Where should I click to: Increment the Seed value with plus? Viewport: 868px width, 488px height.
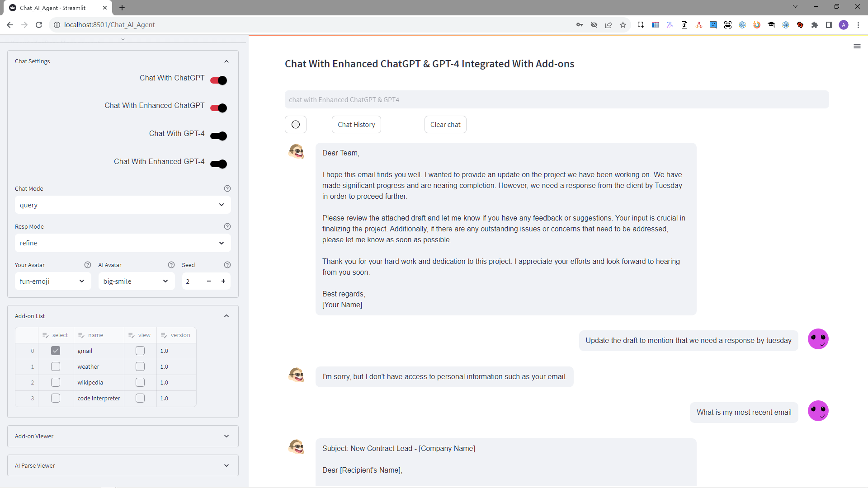(223, 281)
